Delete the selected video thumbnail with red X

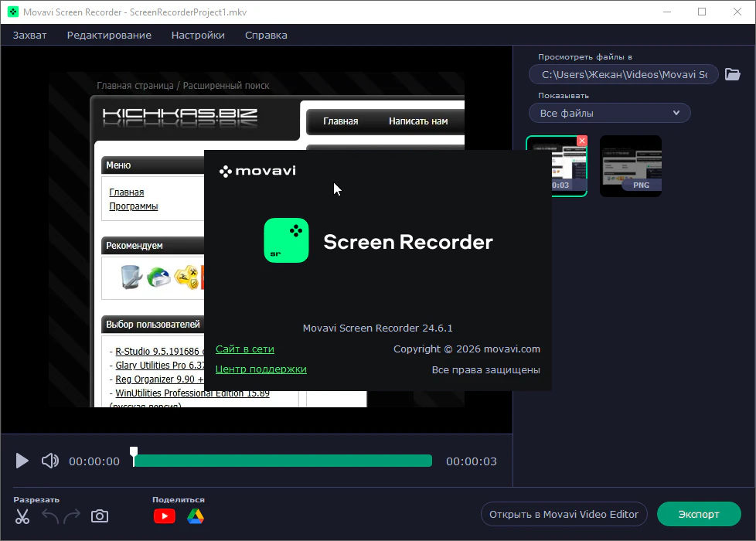coord(582,141)
